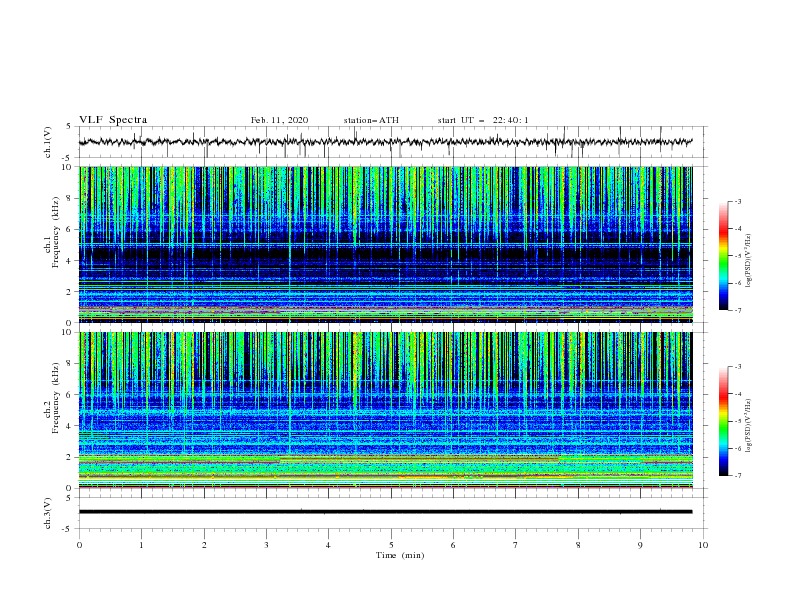Click the "-7" label on ch.2 color bar
This screenshot has width=792, height=612.
tap(738, 475)
